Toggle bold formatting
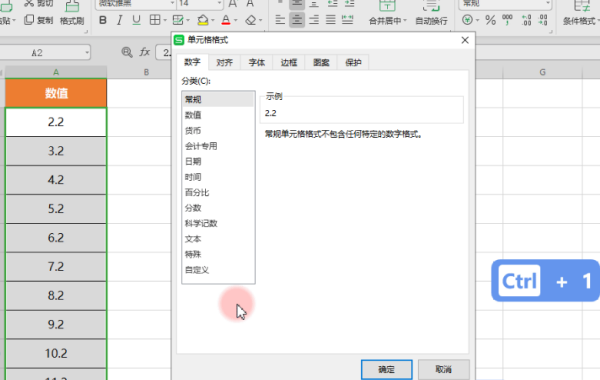This screenshot has width=600, height=380. (x=103, y=20)
